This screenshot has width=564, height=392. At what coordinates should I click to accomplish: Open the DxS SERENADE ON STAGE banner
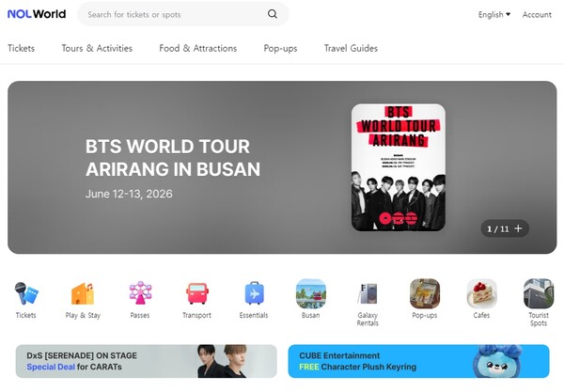coord(146,361)
